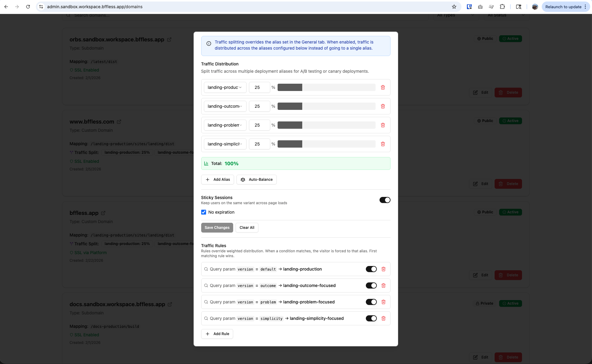Delete the version = simplicity traffic rule
Image resolution: width=592 pixels, height=364 pixels.
pos(384,318)
